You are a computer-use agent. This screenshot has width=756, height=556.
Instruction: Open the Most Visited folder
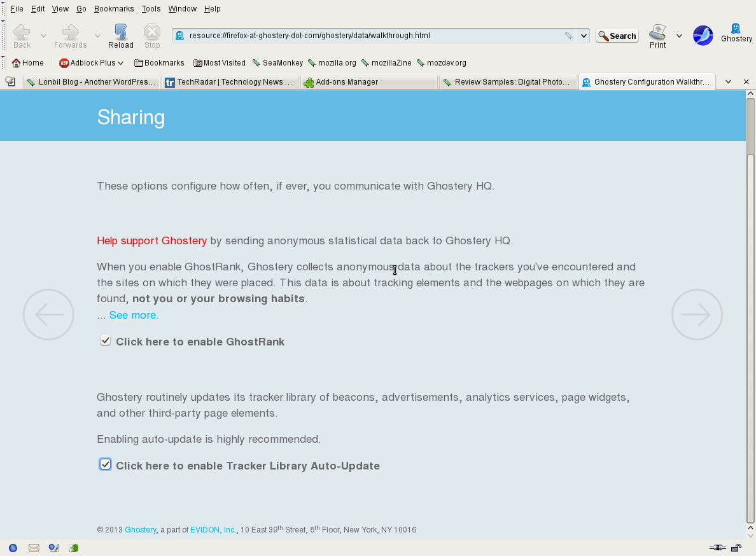220,62
